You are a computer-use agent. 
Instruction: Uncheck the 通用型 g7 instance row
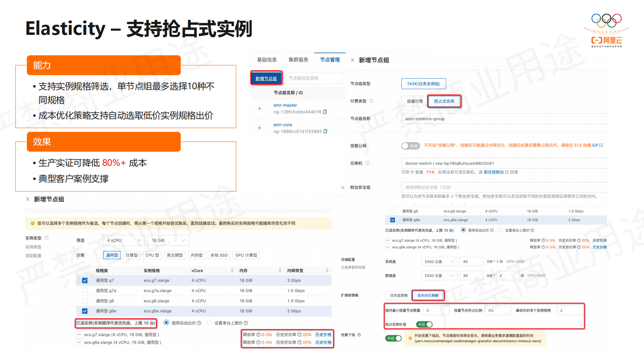84,281
